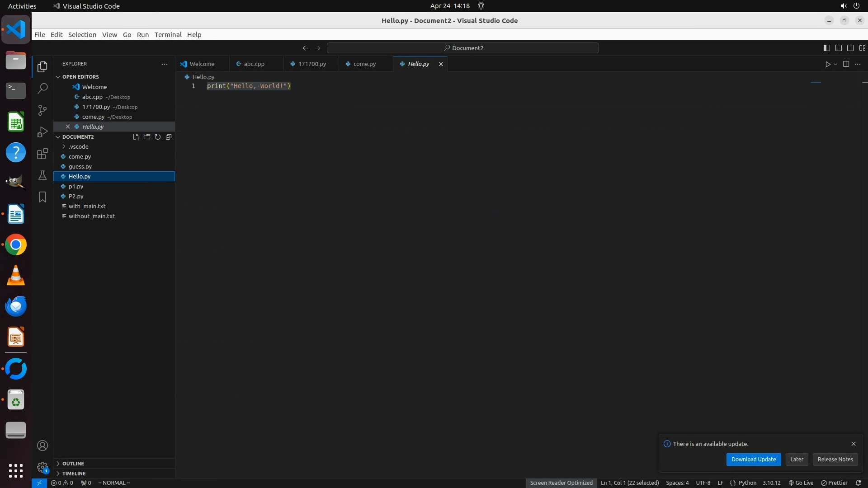
Task: Toggle the bottom Panel layout button
Action: click(838, 48)
